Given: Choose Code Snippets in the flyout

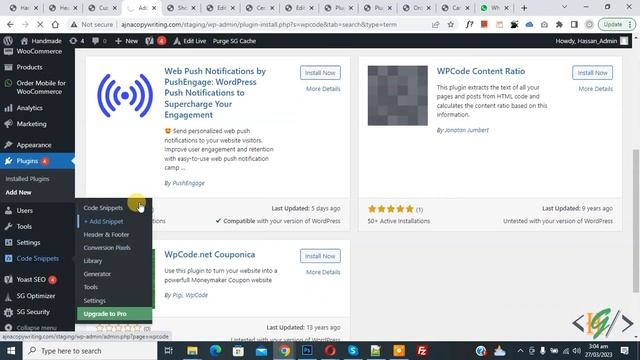Looking at the screenshot, I should point(103,208).
